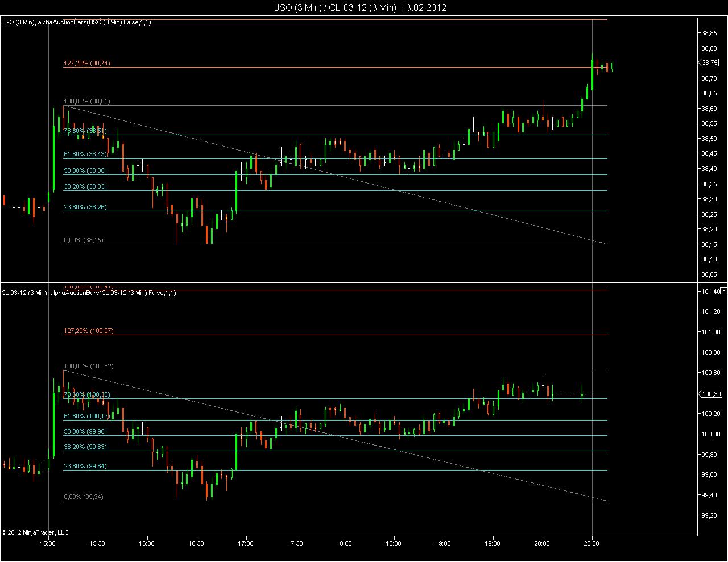Click the 15:00 time axis label
This screenshot has height=562, width=728.
(x=48, y=543)
